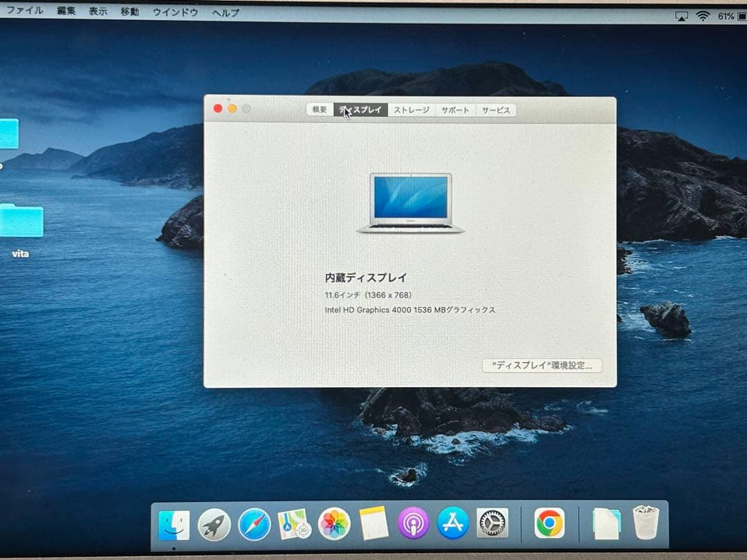Image resolution: width=747 pixels, height=560 pixels.
Task: Launch Launchpad rocket icon in Dock
Action: tap(214, 525)
